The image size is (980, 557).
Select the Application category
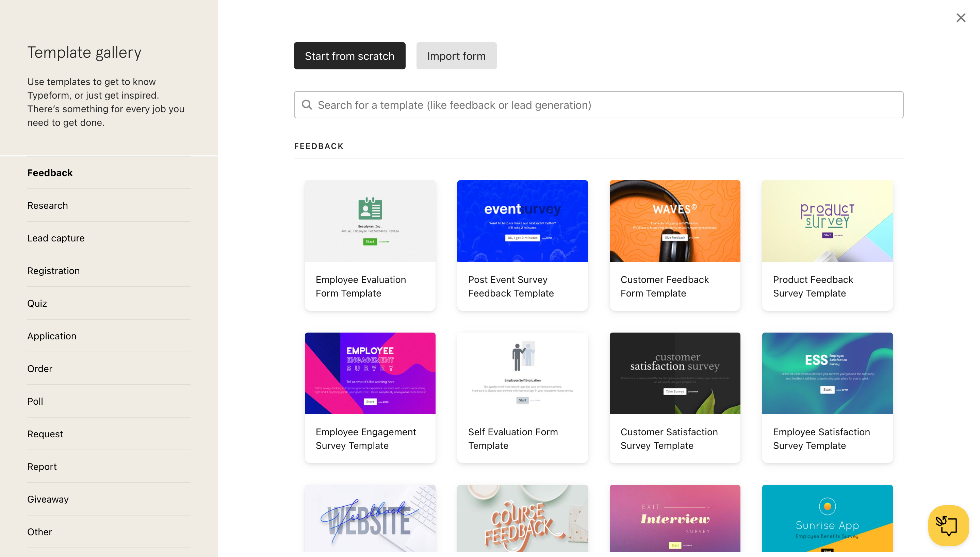tap(109, 336)
